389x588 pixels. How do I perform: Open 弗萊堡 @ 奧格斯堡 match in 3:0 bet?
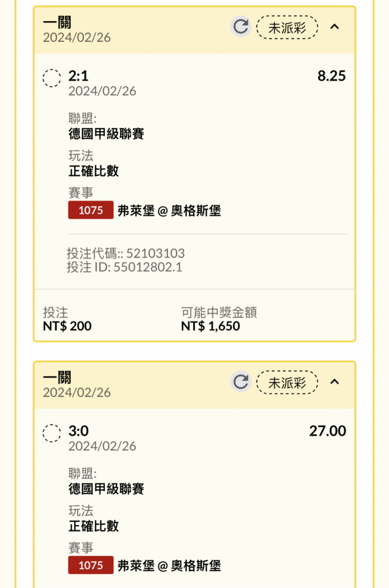coord(169,566)
